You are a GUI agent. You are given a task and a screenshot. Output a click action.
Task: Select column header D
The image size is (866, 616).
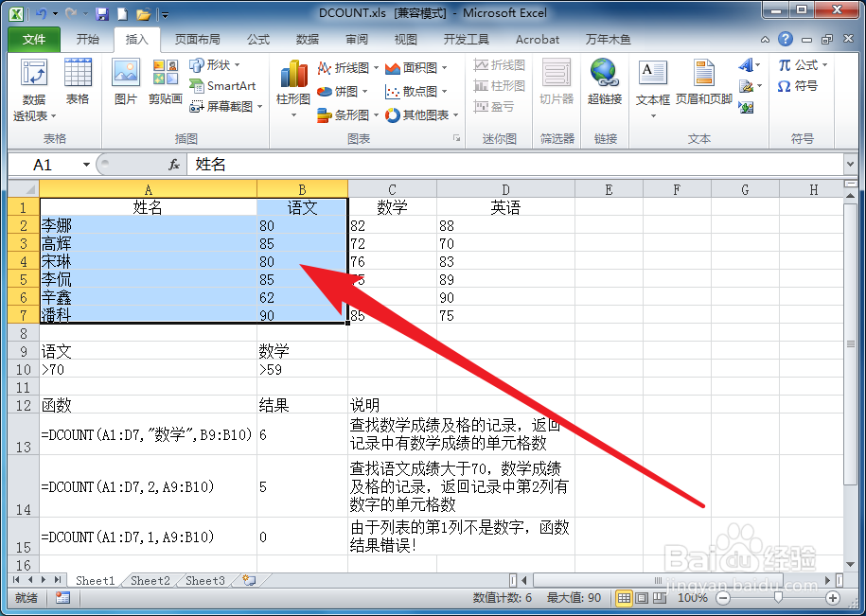505,190
